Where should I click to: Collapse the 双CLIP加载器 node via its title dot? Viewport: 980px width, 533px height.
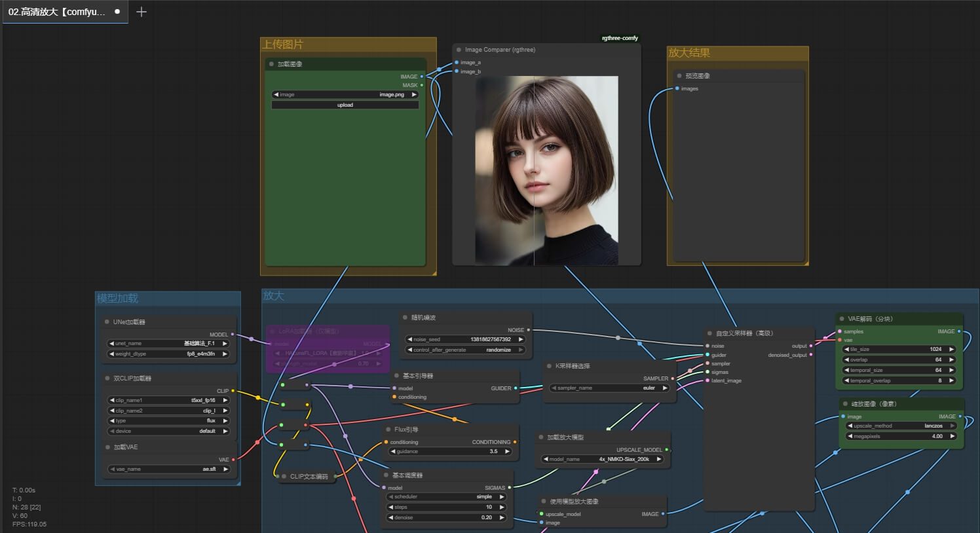tap(107, 378)
